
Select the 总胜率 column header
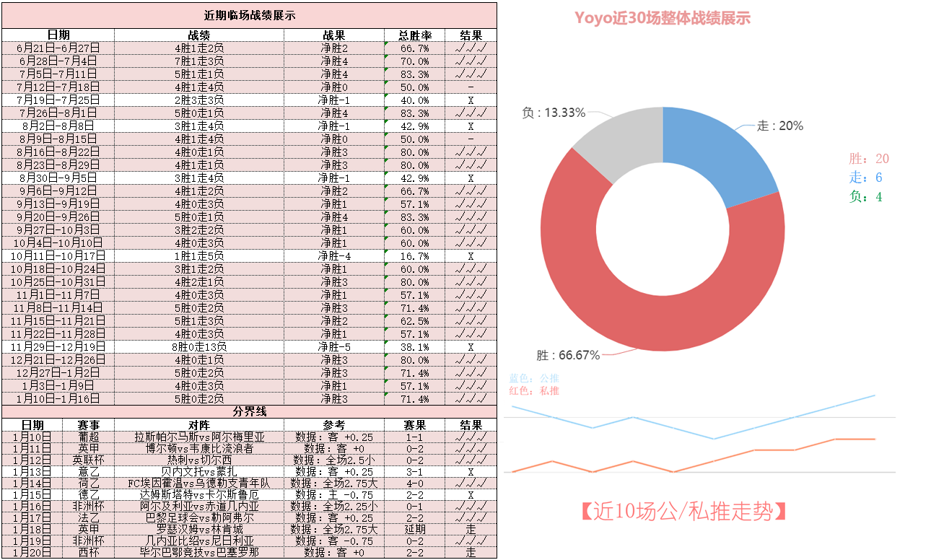(x=414, y=35)
